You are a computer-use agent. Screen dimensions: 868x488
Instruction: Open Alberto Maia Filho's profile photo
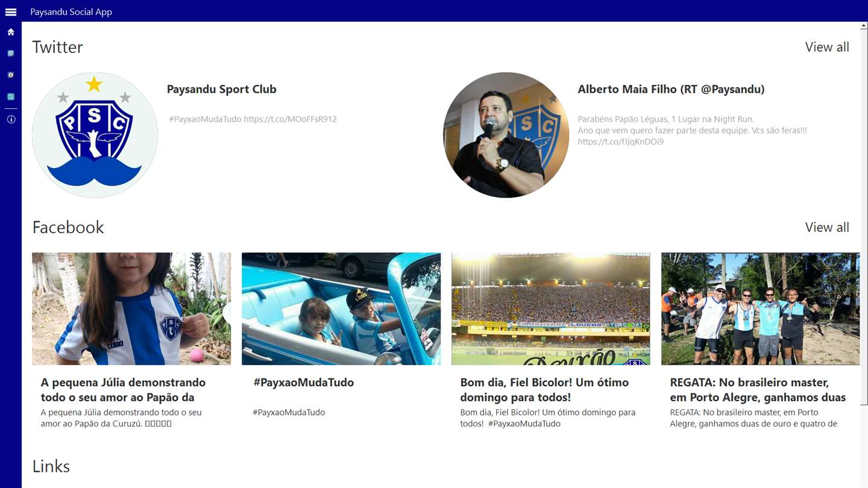(506, 135)
